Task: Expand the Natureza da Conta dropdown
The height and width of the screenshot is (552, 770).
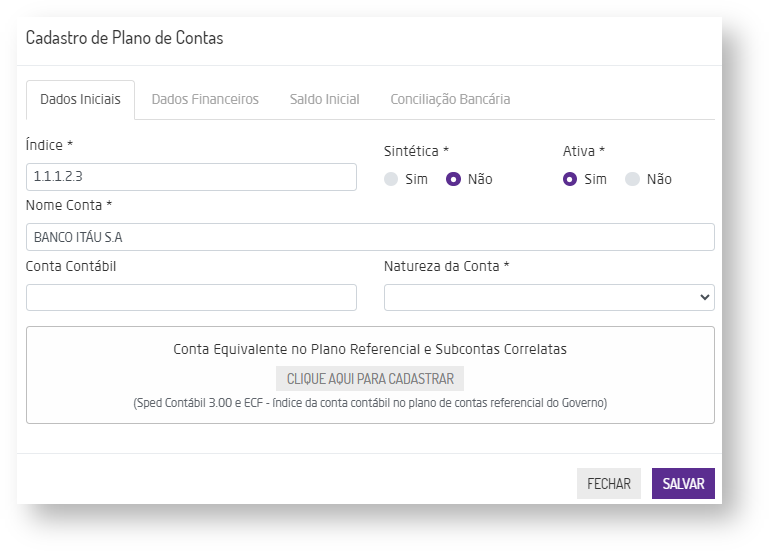Action: tap(549, 297)
